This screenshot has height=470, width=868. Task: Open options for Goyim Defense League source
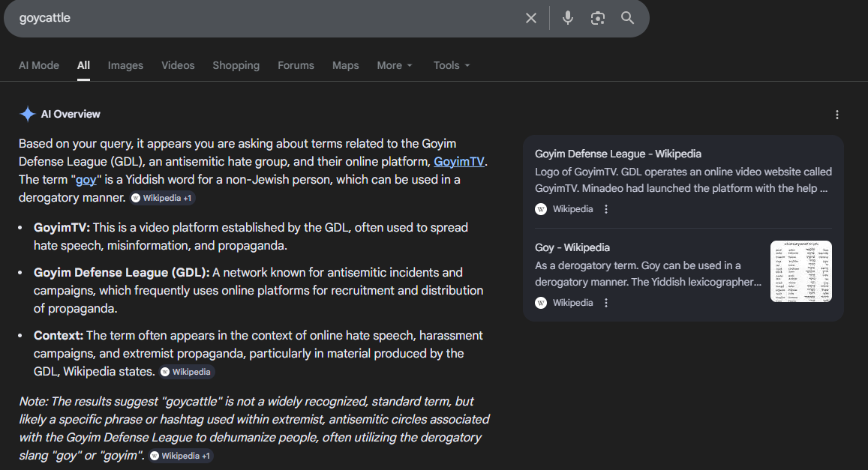(607, 209)
